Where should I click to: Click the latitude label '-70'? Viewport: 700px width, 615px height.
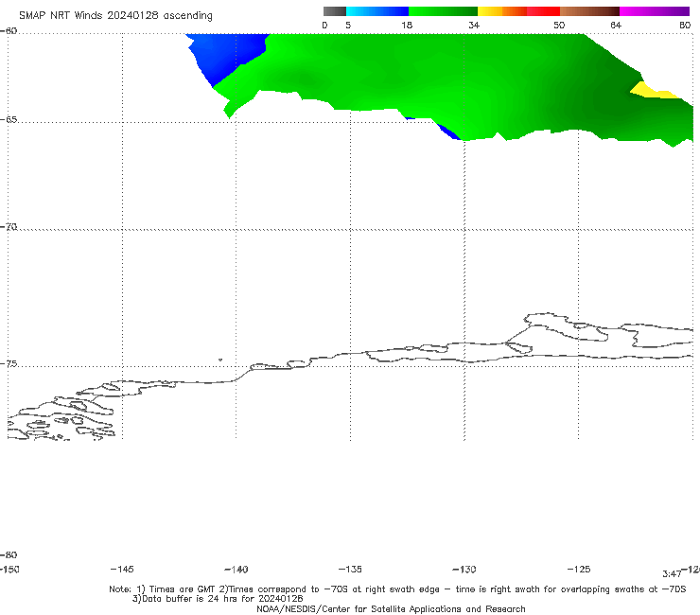pyautogui.click(x=9, y=226)
